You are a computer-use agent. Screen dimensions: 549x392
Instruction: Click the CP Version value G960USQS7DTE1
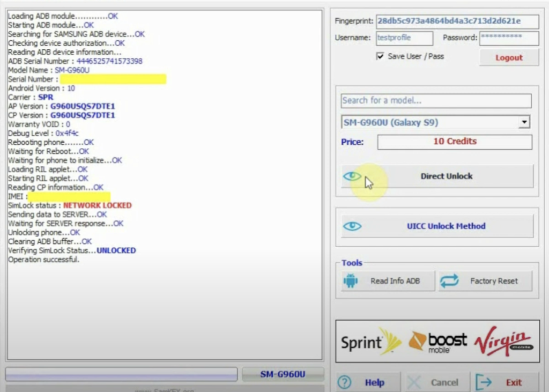83,116
